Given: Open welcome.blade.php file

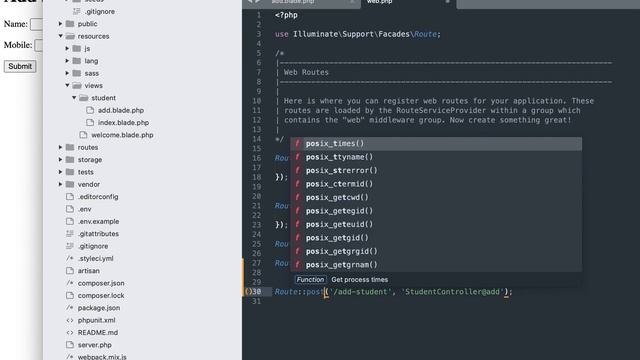Looking at the screenshot, I should [122, 135].
